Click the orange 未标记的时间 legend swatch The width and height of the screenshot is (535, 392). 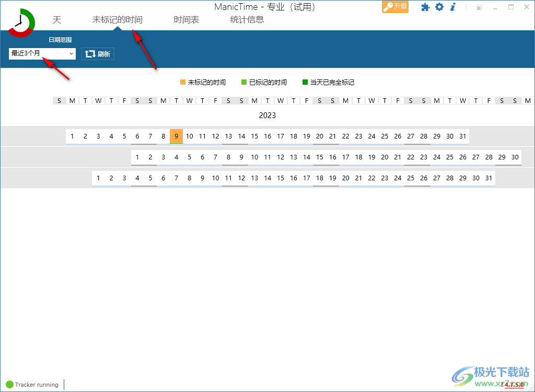[x=183, y=82]
